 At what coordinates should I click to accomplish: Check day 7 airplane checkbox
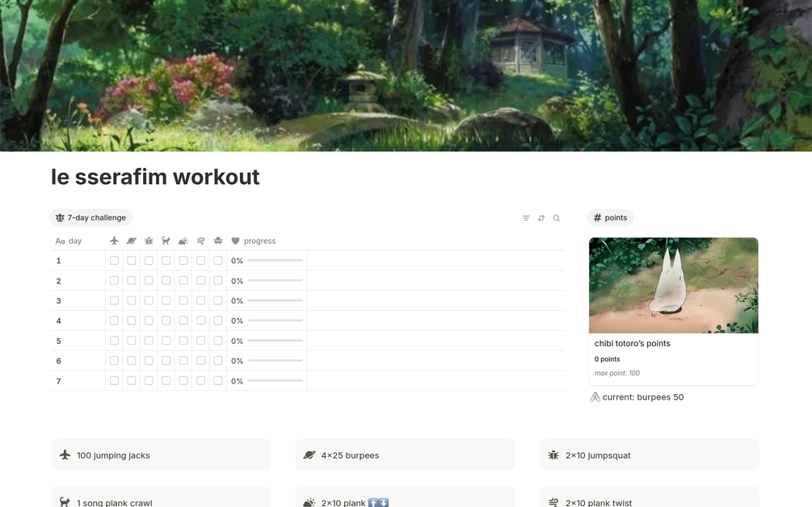[114, 381]
